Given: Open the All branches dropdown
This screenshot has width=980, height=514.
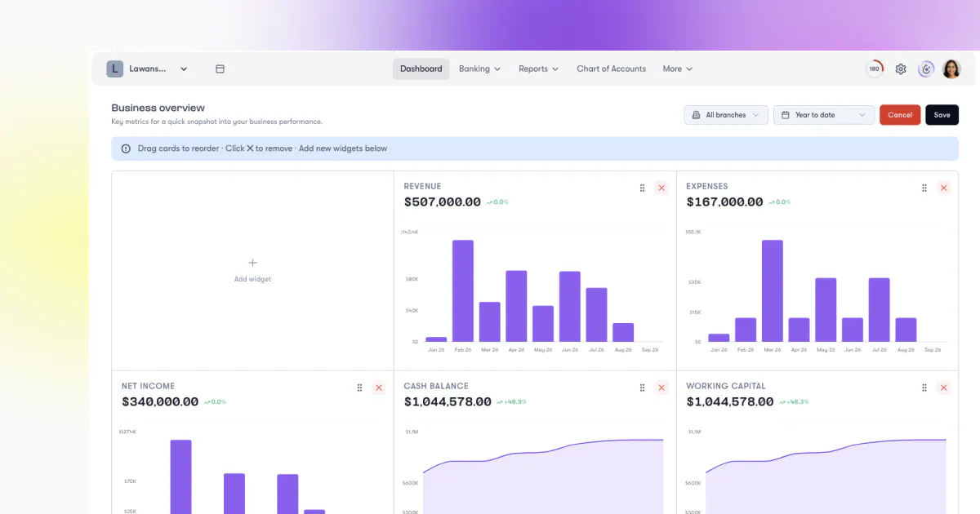Looking at the screenshot, I should click(726, 115).
